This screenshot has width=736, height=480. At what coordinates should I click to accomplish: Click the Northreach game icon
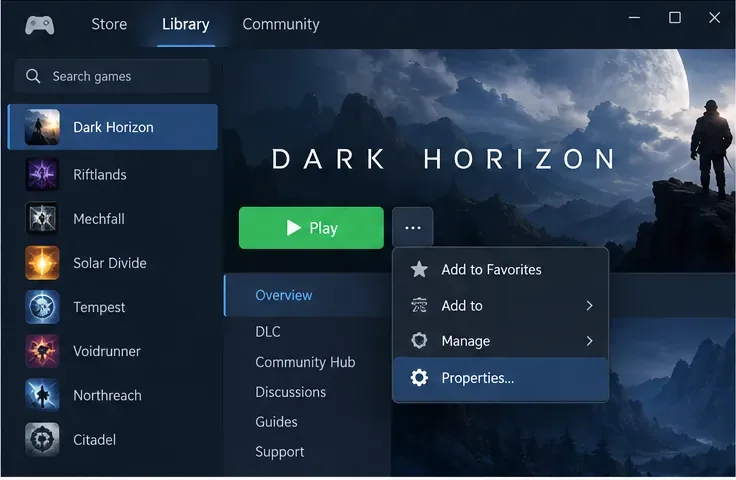coord(42,395)
